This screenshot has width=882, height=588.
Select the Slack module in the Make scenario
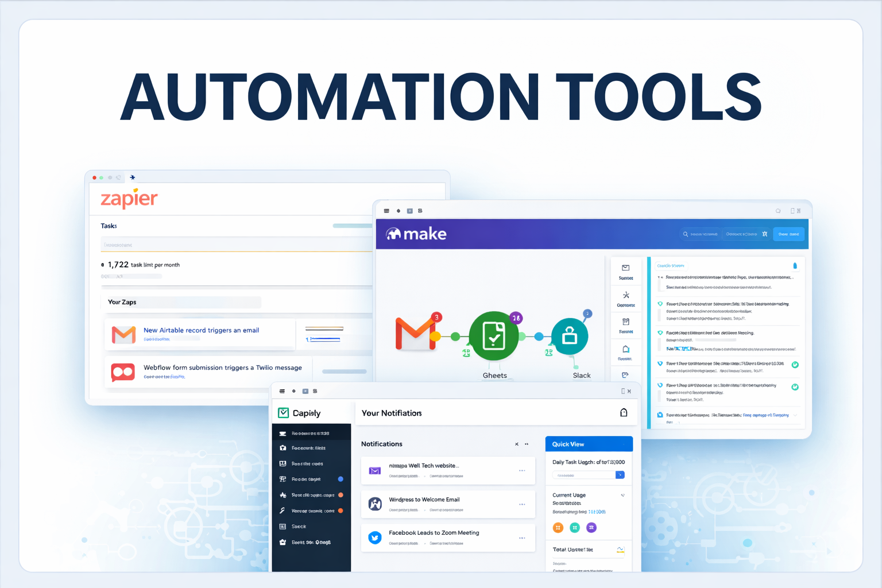point(569,336)
